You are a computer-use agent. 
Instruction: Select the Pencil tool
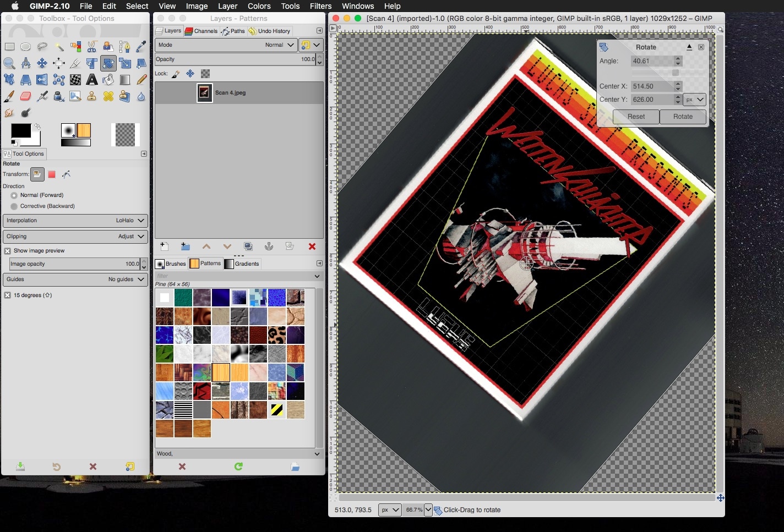pos(141,80)
